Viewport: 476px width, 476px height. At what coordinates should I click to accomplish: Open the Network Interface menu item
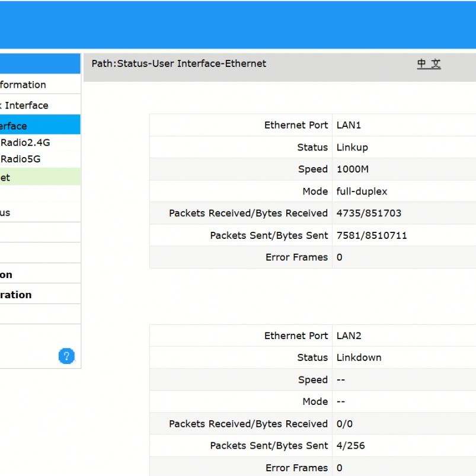pyautogui.click(x=25, y=106)
